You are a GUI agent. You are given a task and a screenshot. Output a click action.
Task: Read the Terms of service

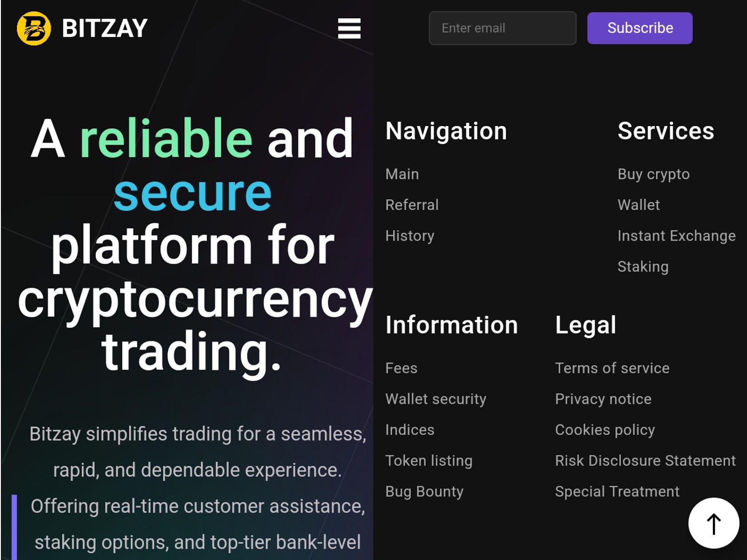612,368
